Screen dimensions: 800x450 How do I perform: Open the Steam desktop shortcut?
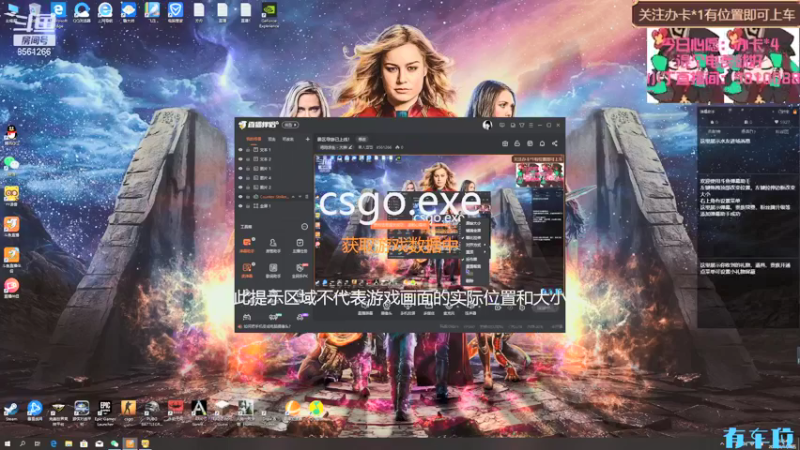[x=11, y=411]
